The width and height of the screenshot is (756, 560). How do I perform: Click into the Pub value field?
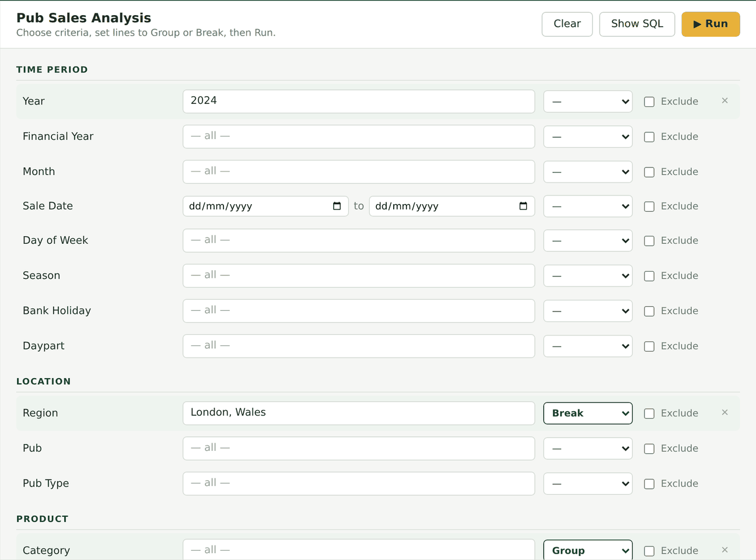tap(359, 448)
